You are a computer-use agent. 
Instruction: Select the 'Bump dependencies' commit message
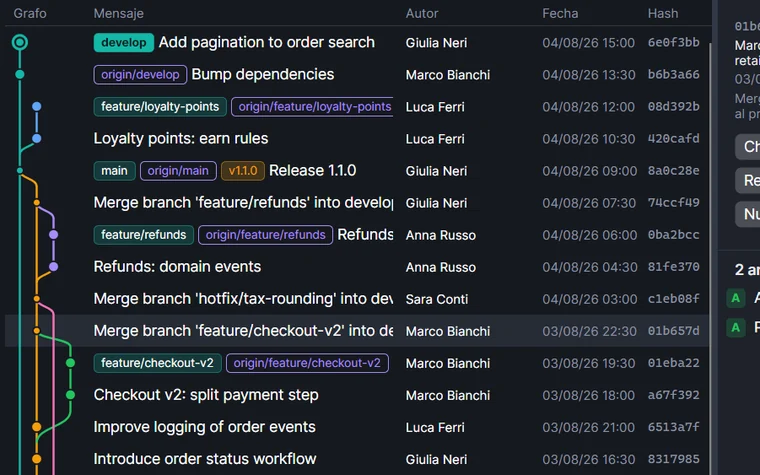263,75
